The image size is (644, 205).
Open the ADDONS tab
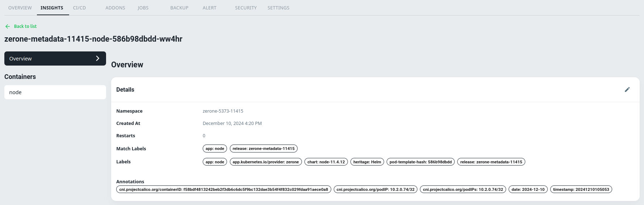tap(115, 8)
